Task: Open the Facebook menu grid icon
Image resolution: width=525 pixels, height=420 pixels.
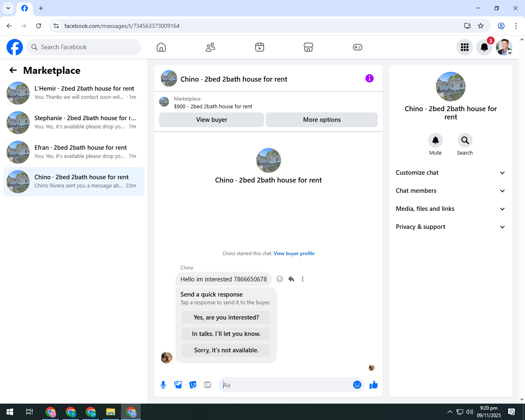Action: pyautogui.click(x=465, y=47)
